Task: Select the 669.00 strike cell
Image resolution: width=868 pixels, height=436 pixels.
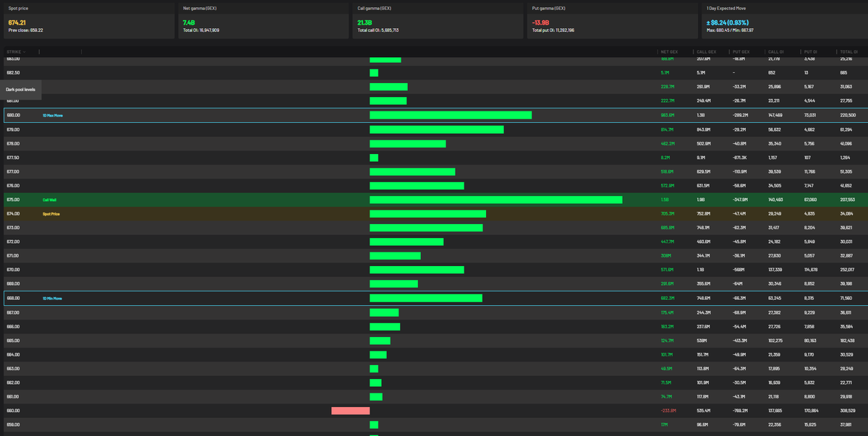Action: [12, 284]
